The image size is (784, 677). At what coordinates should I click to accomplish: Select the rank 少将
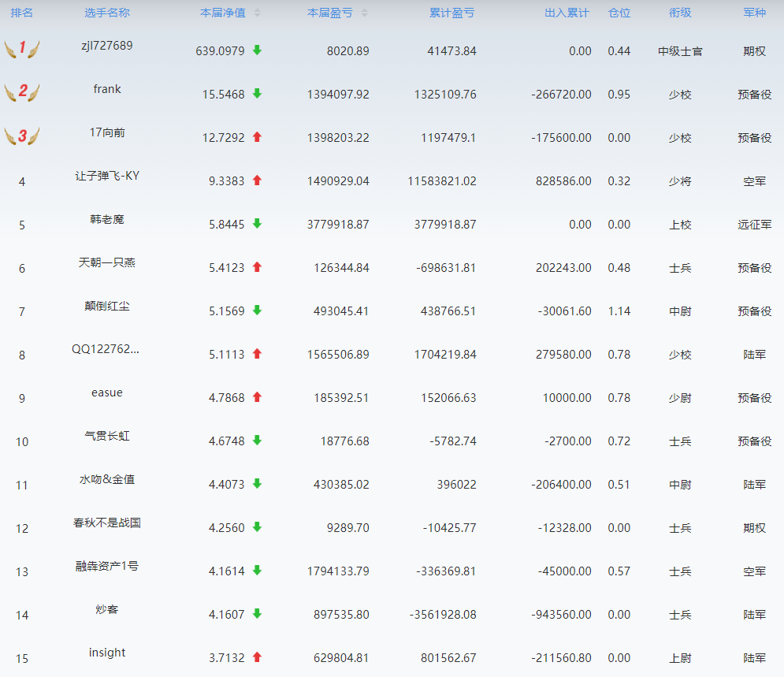[x=680, y=181]
